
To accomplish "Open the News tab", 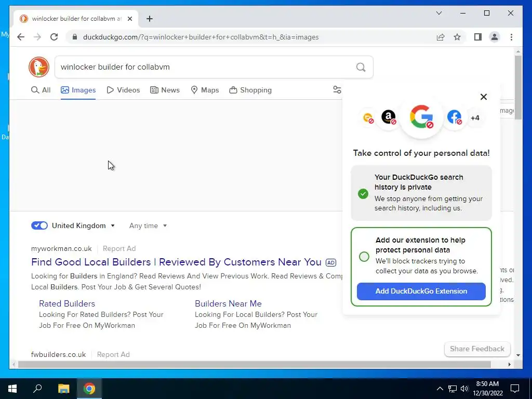I will 165,90.
